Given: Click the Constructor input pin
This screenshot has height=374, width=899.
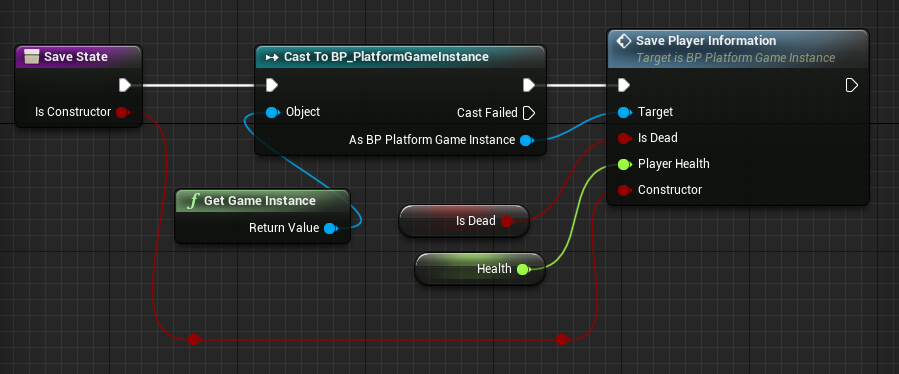Looking at the screenshot, I should coord(624,190).
